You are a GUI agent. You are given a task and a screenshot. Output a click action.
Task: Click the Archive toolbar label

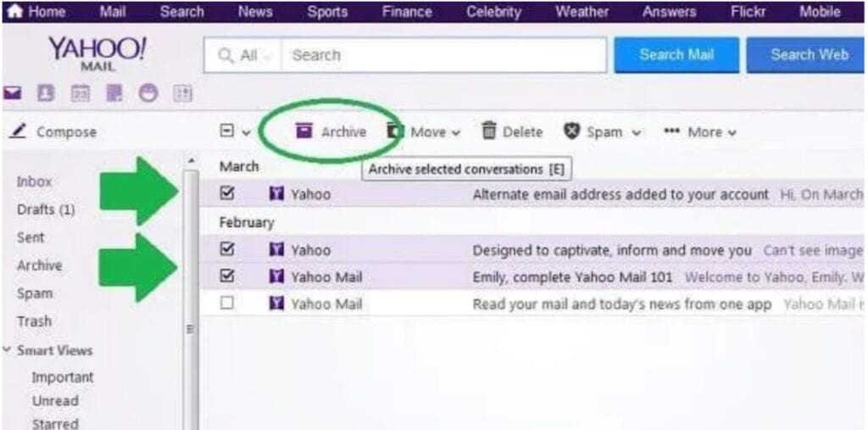click(344, 131)
